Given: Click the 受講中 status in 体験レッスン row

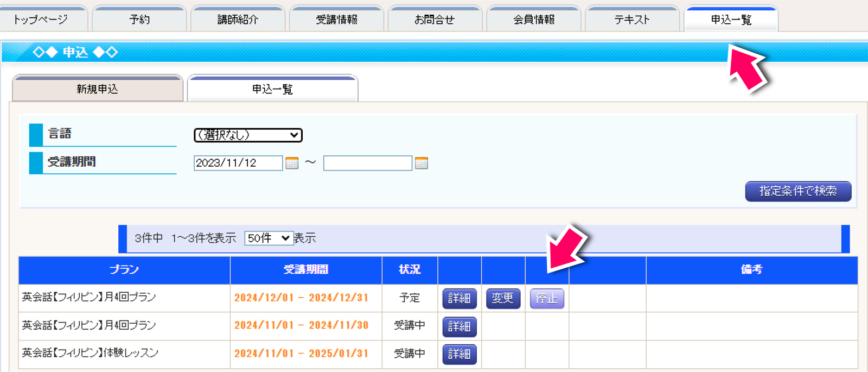Looking at the screenshot, I should tap(410, 354).
